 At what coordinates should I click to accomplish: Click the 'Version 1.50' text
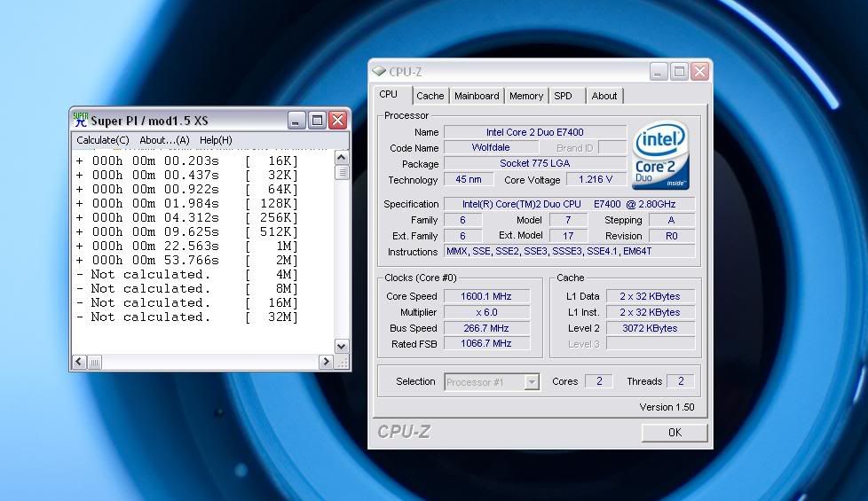tap(667, 407)
